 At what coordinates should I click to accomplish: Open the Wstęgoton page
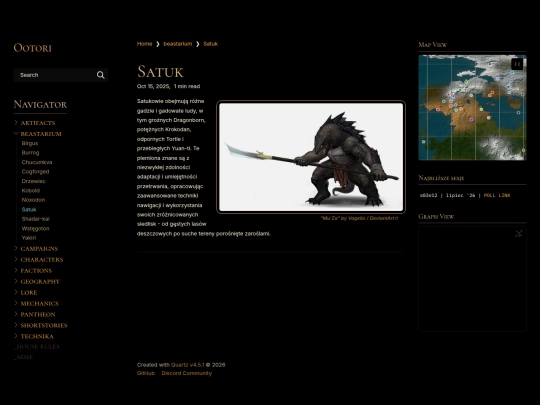pyautogui.click(x=35, y=228)
